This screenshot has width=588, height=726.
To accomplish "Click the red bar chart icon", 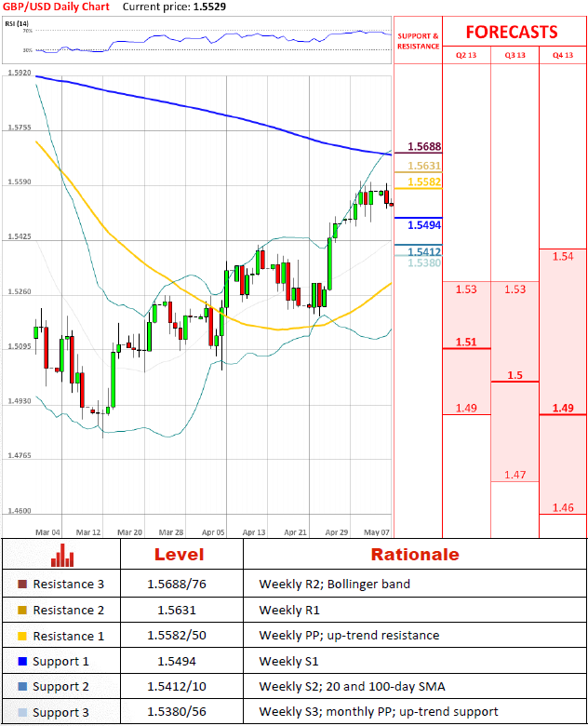I will [x=62, y=555].
